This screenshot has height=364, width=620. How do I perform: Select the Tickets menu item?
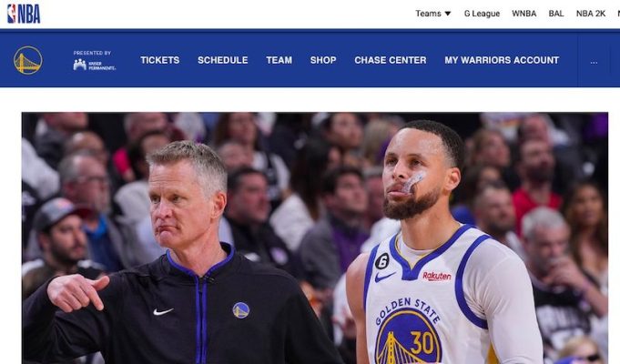coord(159,60)
